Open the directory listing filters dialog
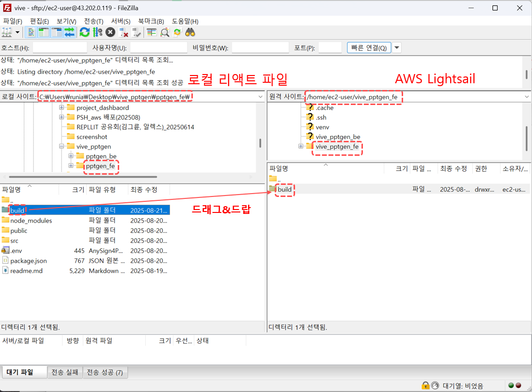This screenshot has height=392, width=532. 152,32
